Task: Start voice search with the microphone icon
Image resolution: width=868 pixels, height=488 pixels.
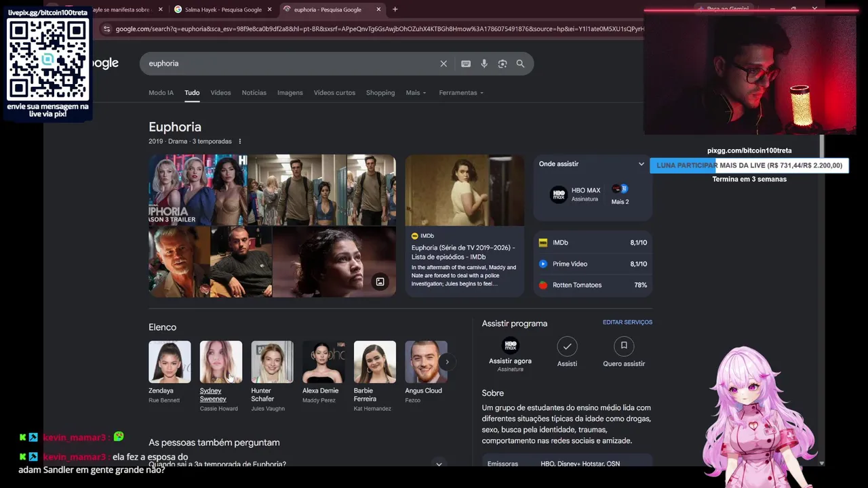Action: point(484,64)
